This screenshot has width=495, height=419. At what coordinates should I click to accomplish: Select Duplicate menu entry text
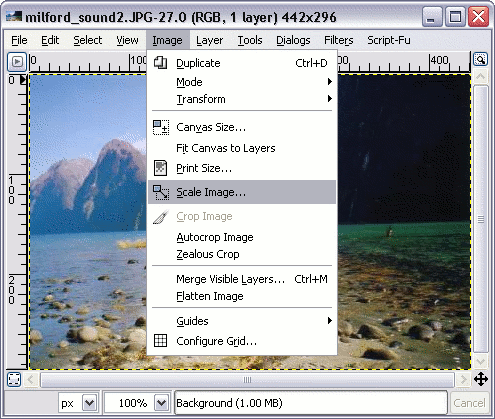[x=198, y=63]
